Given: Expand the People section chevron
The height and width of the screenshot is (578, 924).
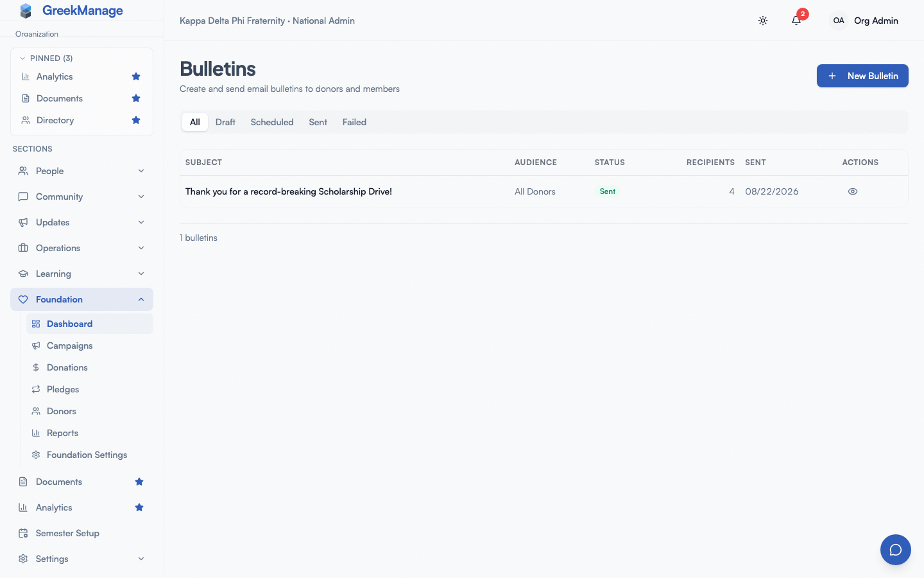Looking at the screenshot, I should pyautogui.click(x=141, y=171).
